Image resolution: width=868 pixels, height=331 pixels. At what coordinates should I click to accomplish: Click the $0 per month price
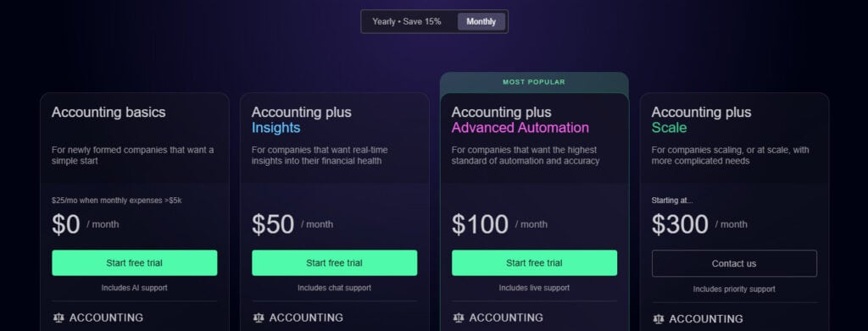click(x=86, y=224)
